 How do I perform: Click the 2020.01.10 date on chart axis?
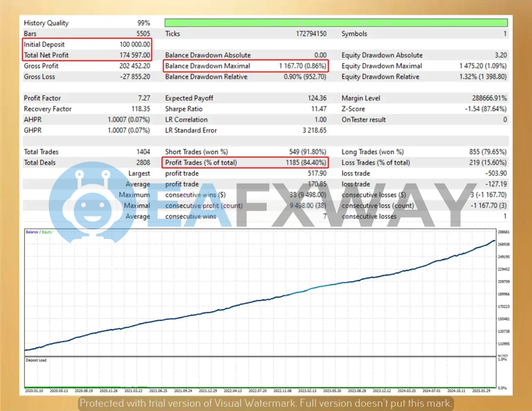34,391
